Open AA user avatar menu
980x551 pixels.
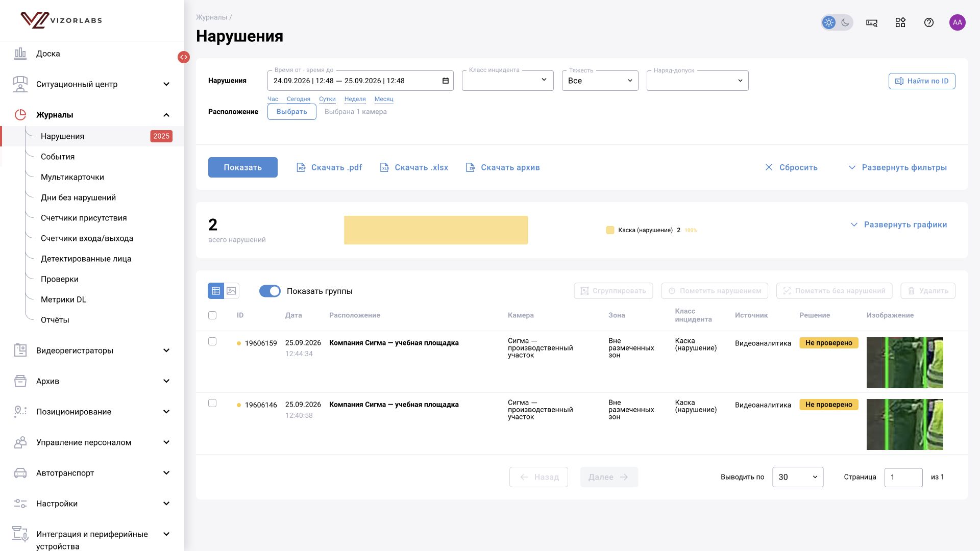pos(958,22)
